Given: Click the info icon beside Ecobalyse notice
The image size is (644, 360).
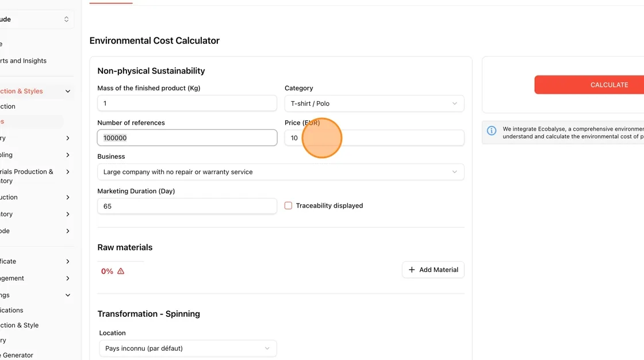Looking at the screenshot, I should [x=491, y=131].
